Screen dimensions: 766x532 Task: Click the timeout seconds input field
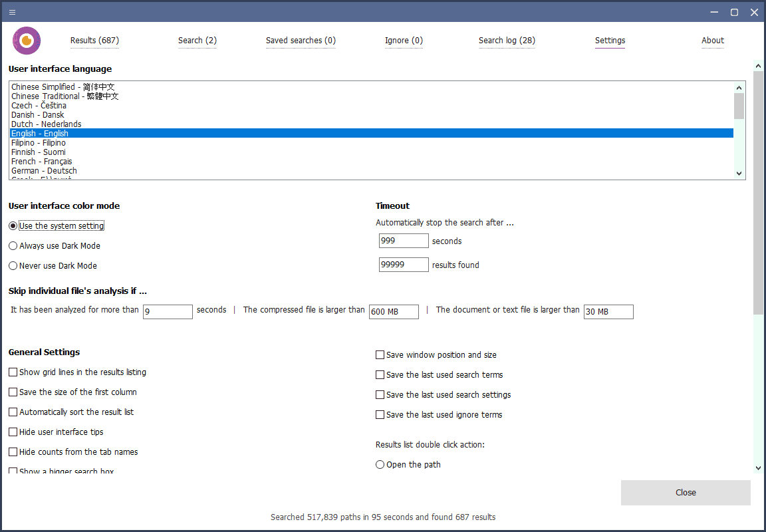404,241
